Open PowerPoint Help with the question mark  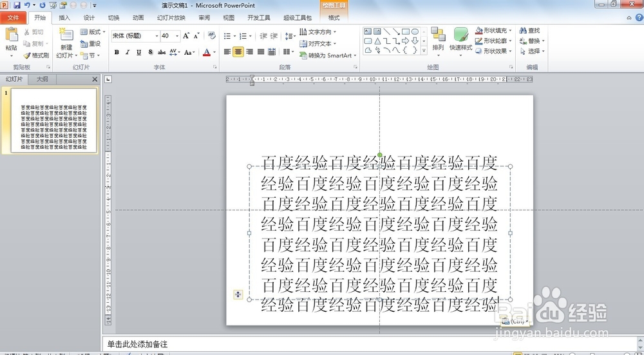click(639, 17)
